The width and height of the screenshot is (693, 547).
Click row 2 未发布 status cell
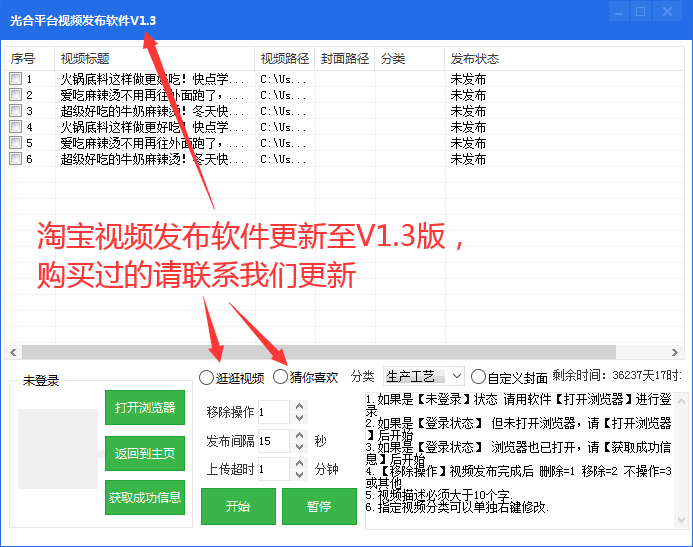click(x=468, y=95)
